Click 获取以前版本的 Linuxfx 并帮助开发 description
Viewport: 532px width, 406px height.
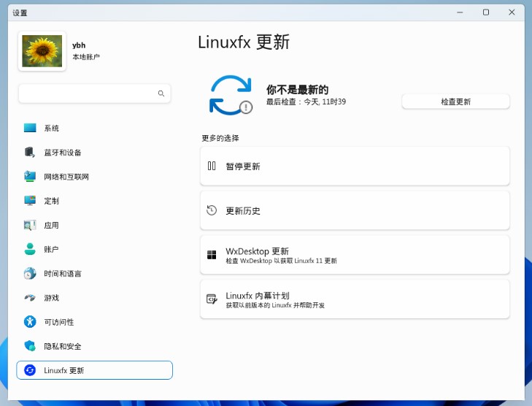point(275,305)
